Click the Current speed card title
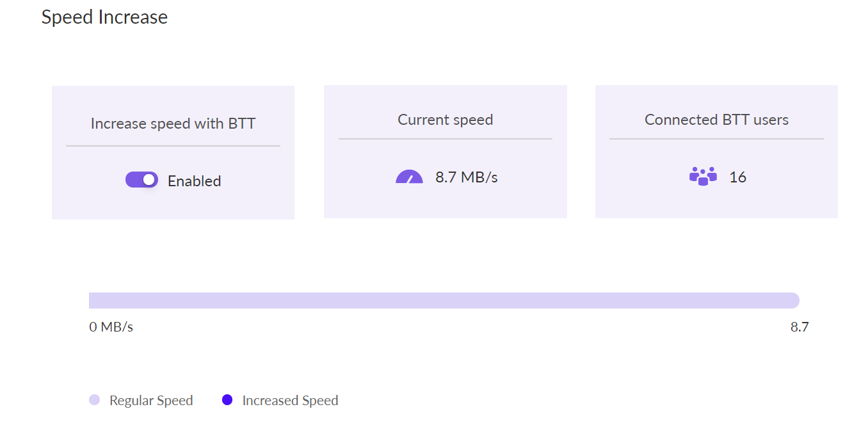The height and width of the screenshot is (425, 868). pyautogui.click(x=446, y=120)
